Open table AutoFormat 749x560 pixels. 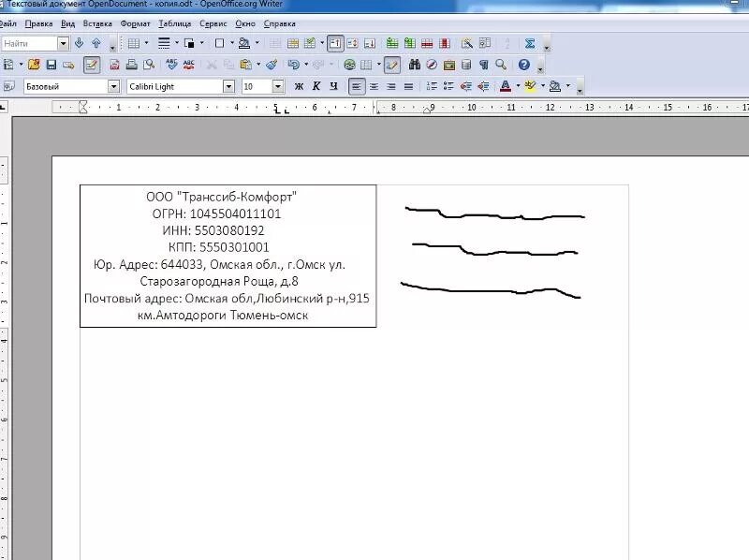pyautogui.click(x=466, y=43)
